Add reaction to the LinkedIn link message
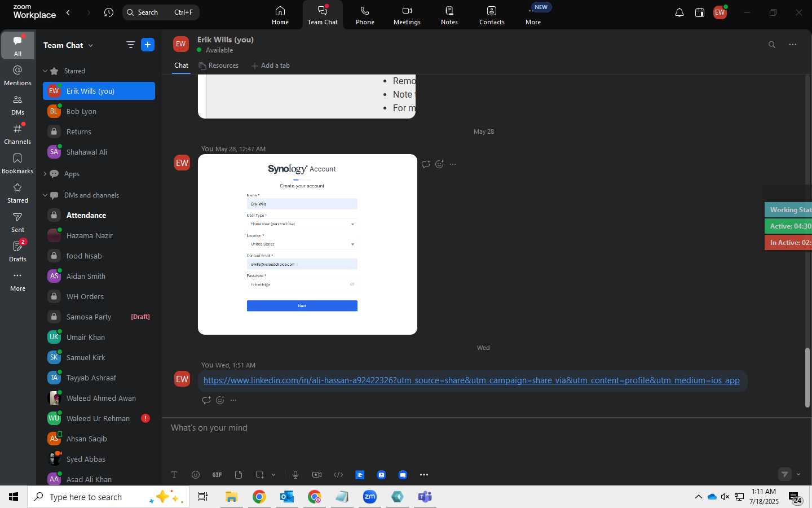Viewport: 812px width, 508px height. pyautogui.click(x=220, y=400)
